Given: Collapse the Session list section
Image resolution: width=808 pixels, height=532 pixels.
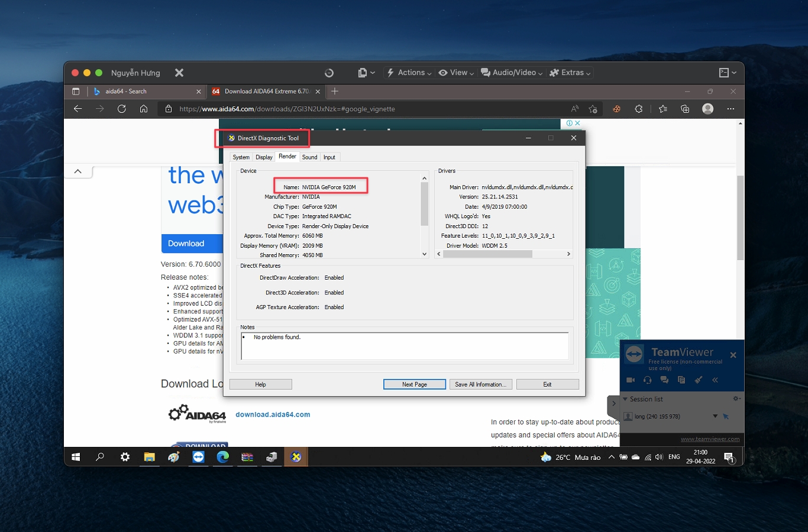Looking at the screenshot, I should tap(625, 399).
